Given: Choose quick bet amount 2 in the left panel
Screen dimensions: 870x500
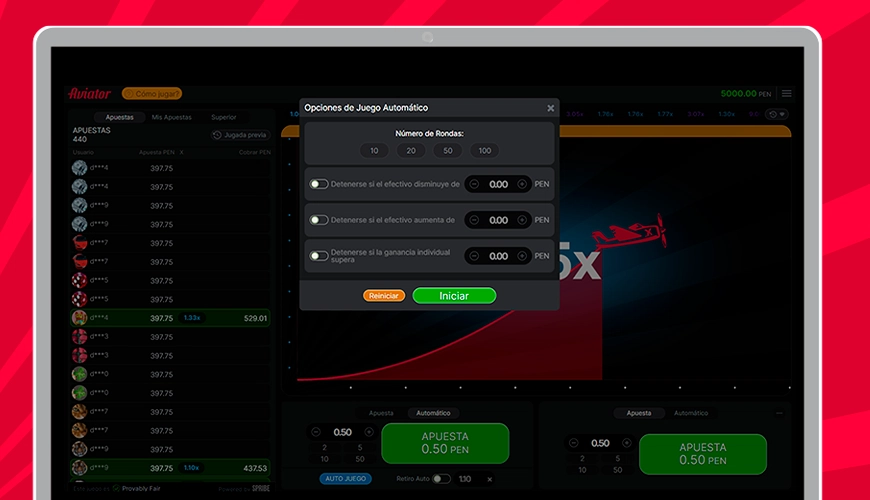Looking at the screenshot, I should 325,448.
